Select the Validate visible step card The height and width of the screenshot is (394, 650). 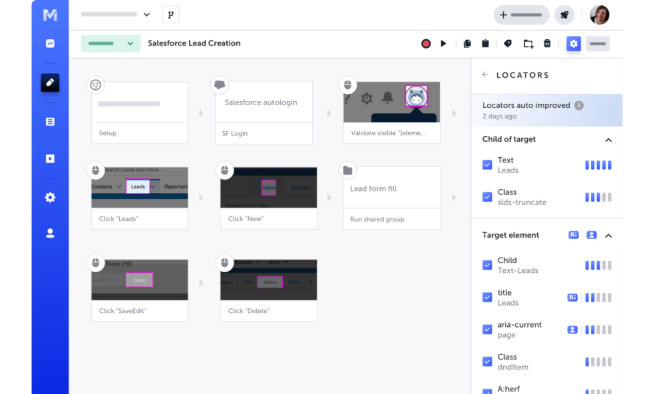coord(392,112)
